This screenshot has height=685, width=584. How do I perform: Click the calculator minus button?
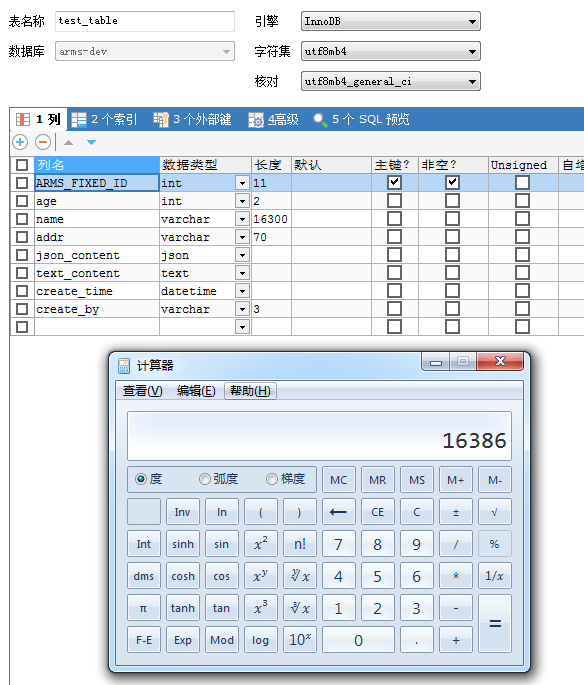(x=456, y=608)
